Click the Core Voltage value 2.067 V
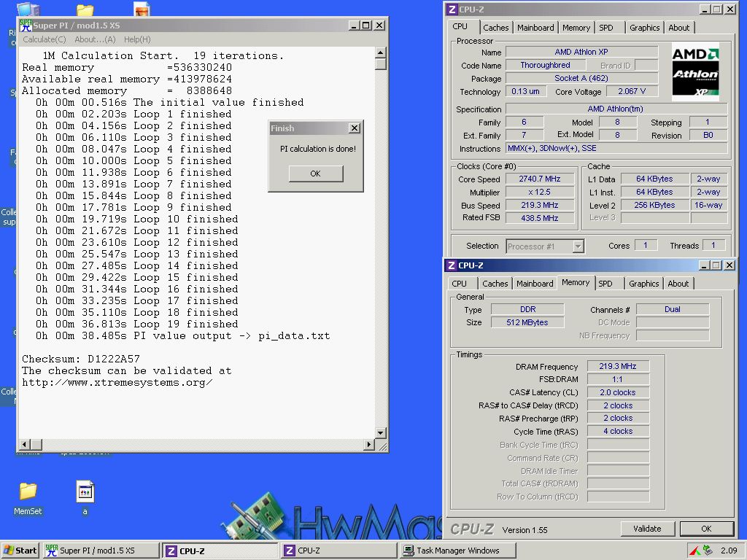The image size is (747, 560). (x=632, y=91)
